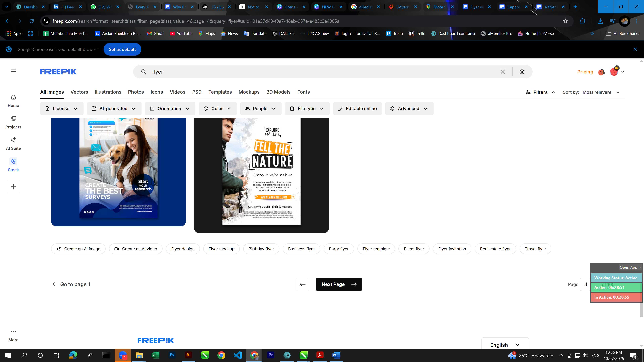The image size is (644, 362).
Task: Click Set as default button
Action: (122, 49)
